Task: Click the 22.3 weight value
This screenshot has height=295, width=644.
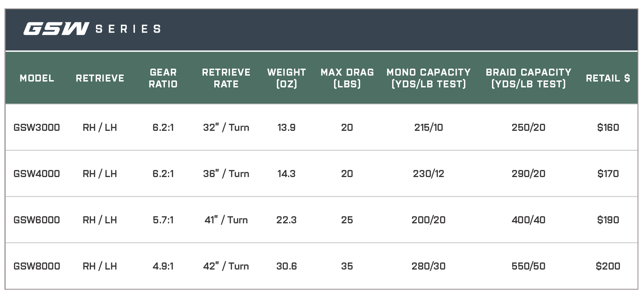Action: click(286, 220)
